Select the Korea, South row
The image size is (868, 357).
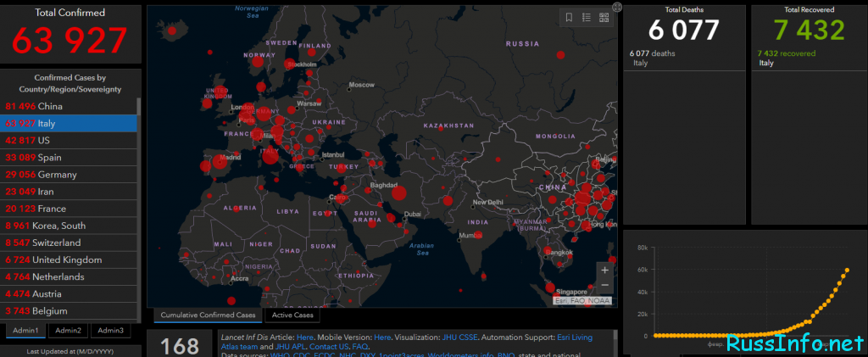tap(69, 226)
